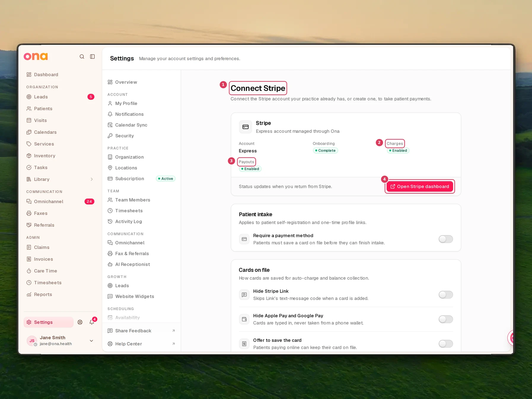Open Share Feedback link

[x=141, y=331]
